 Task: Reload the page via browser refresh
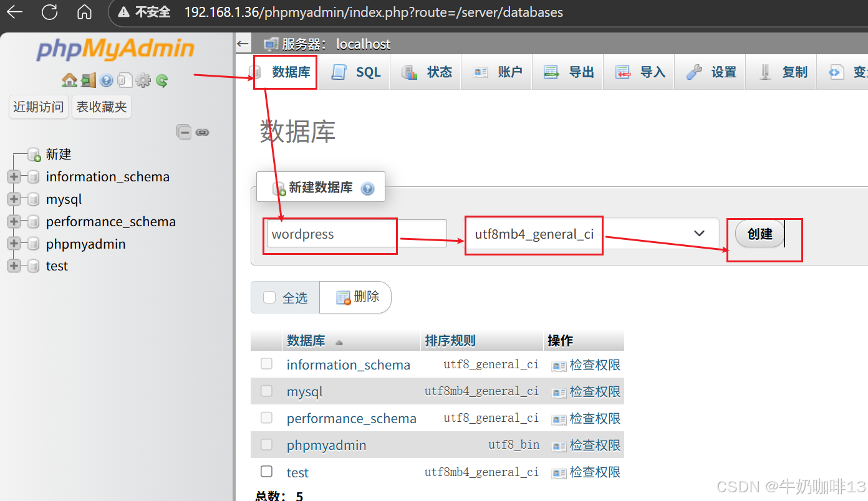click(49, 12)
